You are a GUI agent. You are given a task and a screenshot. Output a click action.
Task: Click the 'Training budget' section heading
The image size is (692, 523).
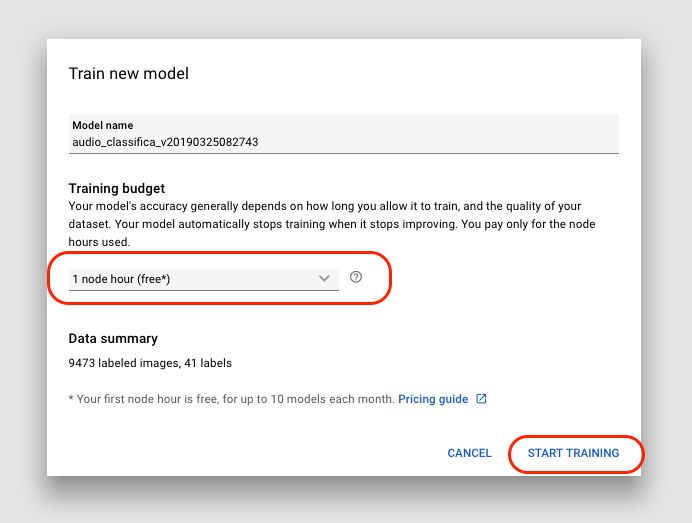116,188
